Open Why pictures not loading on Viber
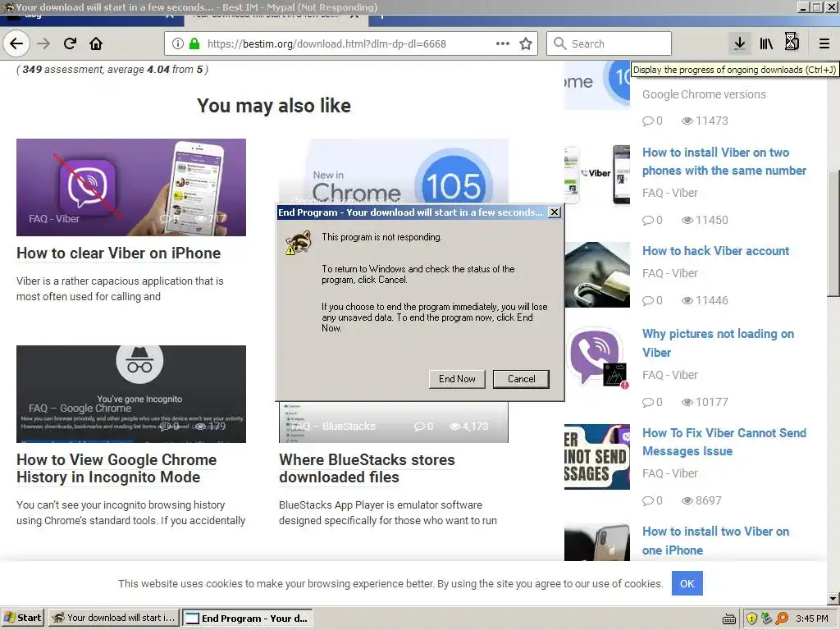Image resolution: width=840 pixels, height=630 pixels. [718, 343]
